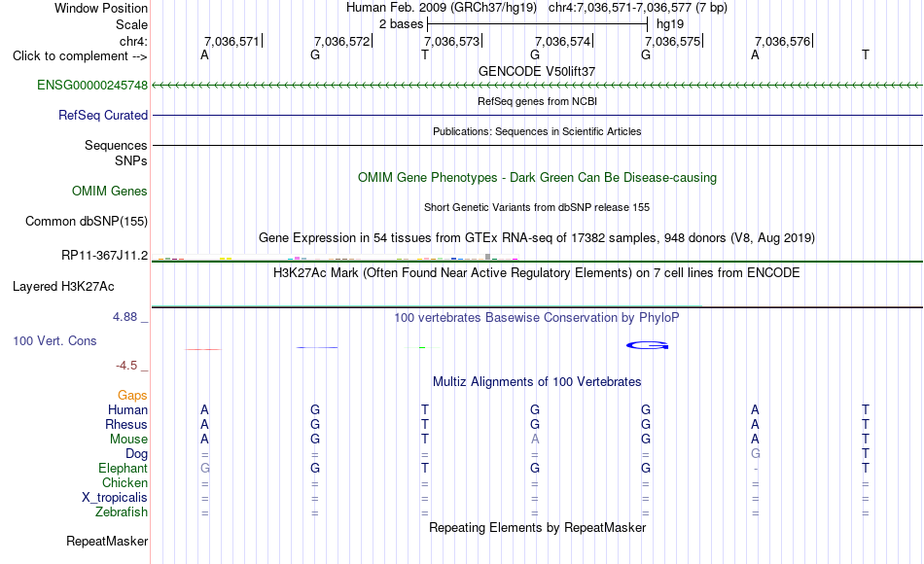Click the red PhyloP bar
Image resolution: width=924 pixels, height=564 pixels.
(x=203, y=349)
